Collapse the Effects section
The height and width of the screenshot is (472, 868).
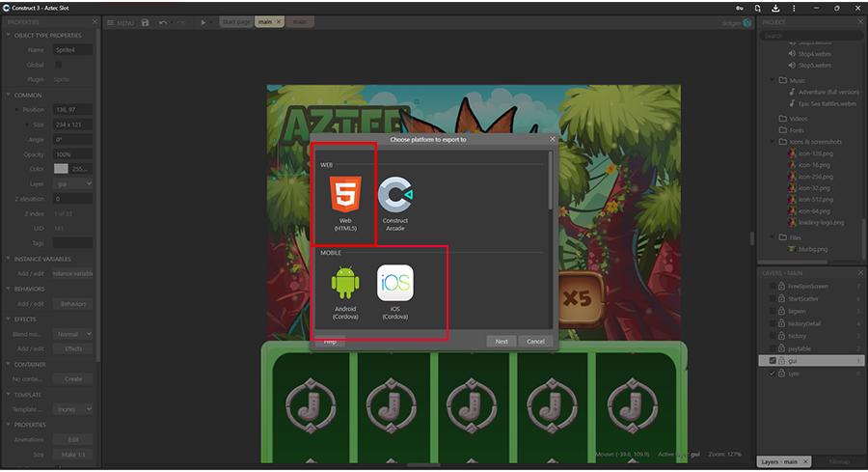click(9, 319)
